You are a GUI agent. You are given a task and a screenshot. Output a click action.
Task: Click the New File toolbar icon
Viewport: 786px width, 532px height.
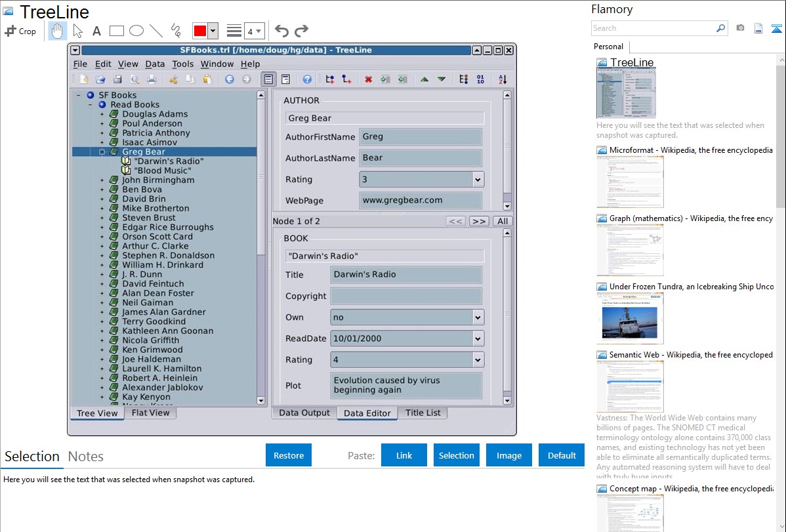(x=84, y=79)
